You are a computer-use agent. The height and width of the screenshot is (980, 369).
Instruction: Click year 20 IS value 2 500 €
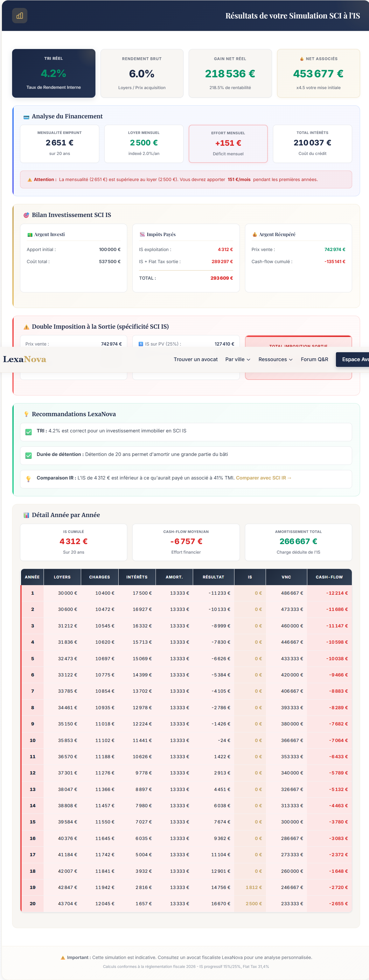click(x=254, y=904)
